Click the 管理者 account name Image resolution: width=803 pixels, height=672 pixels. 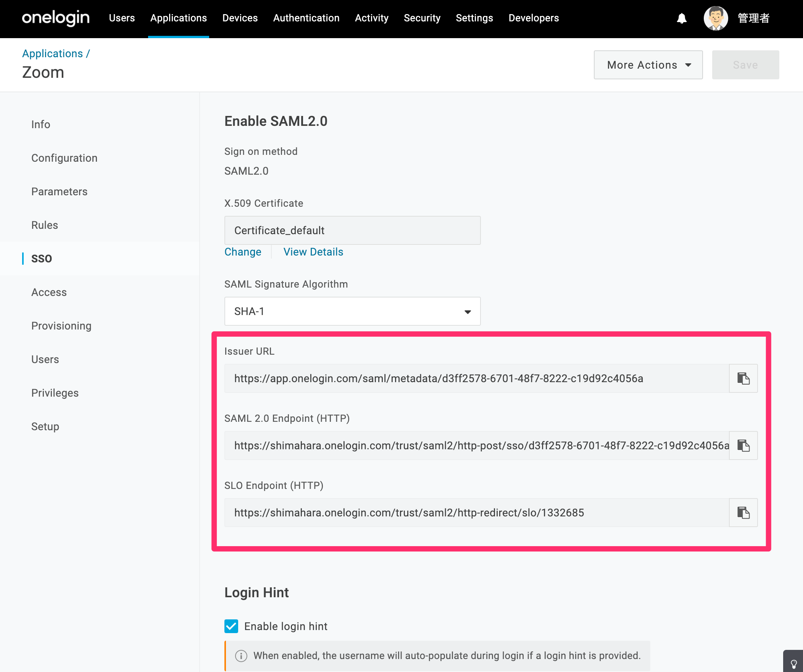click(x=753, y=18)
